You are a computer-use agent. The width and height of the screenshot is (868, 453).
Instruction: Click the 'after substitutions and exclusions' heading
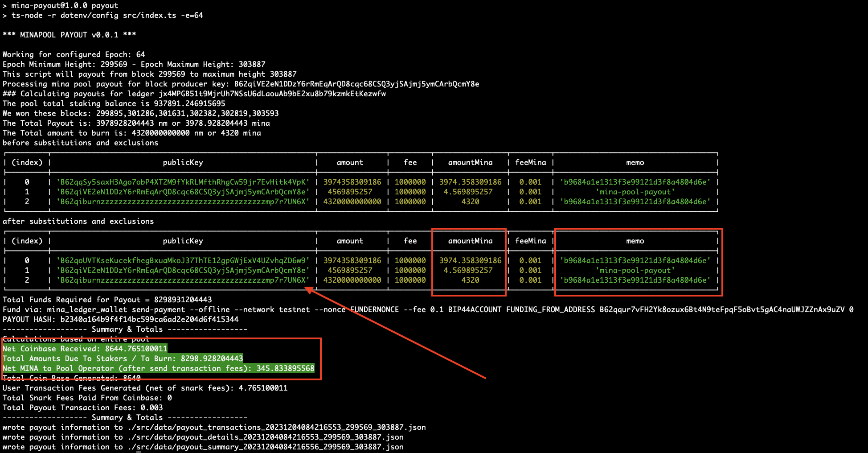(78, 221)
